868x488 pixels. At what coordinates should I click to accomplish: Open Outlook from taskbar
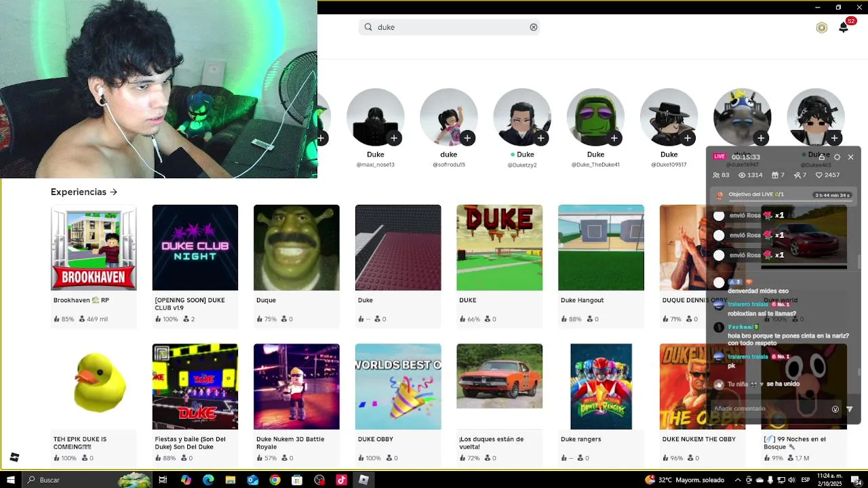[x=253, y=480]
